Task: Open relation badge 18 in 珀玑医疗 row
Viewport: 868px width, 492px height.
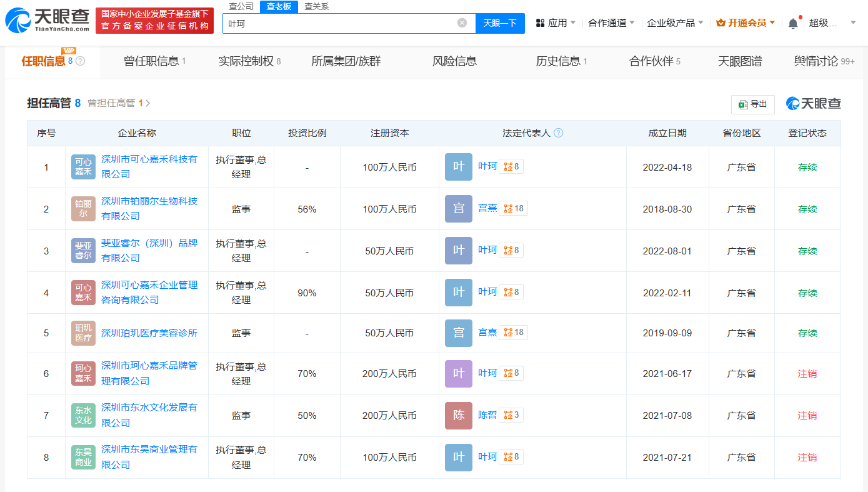Action: pyautogui.click(x=514, y=333)
